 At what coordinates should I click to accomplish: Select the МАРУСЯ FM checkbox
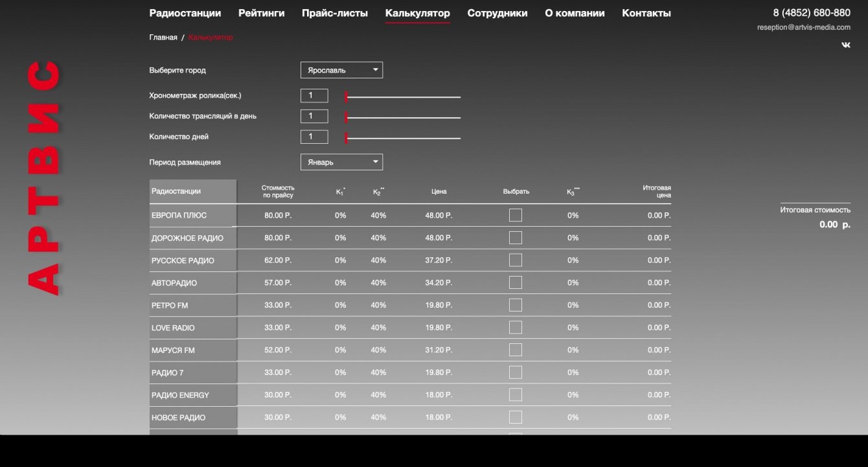coord(516,350)
